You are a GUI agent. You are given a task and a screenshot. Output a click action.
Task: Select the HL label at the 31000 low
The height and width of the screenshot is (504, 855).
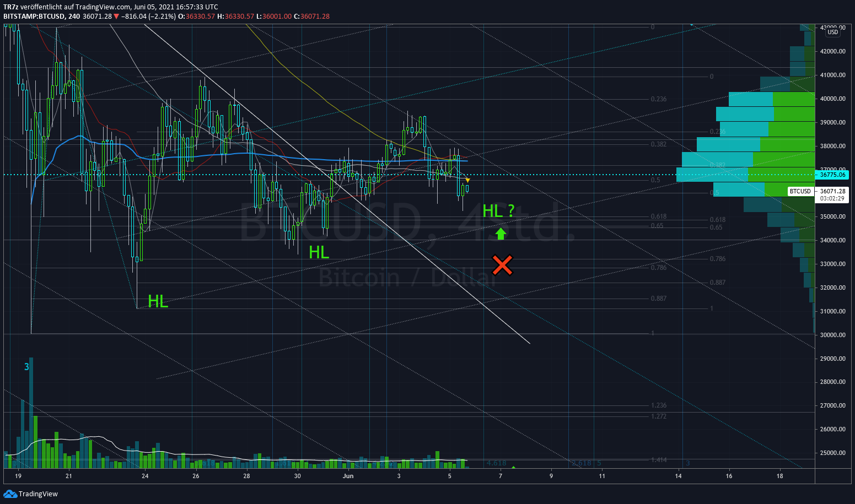click(158, 301)
